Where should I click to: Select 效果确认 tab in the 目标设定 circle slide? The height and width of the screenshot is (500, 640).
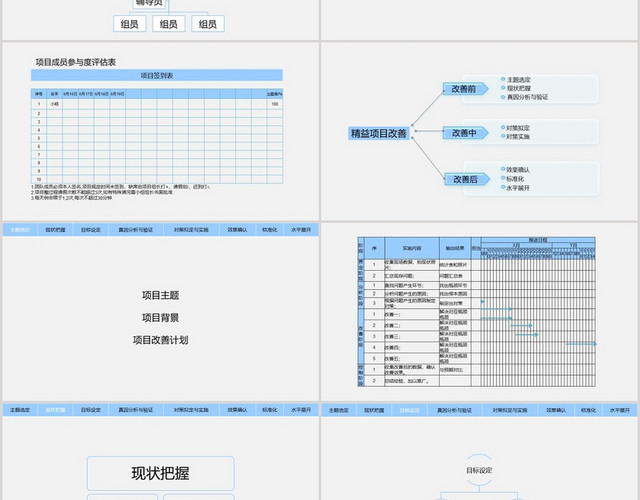(x=556, y=410)
